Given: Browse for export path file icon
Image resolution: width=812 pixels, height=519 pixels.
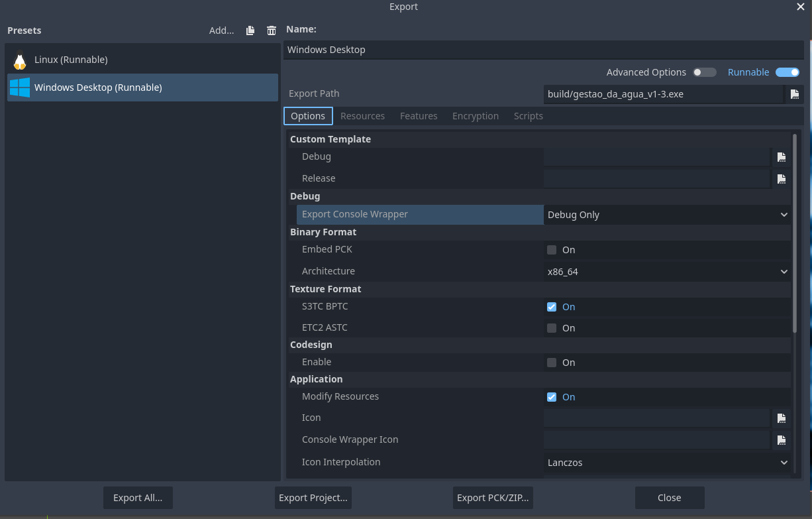Looking at the screenshot, I should tap(794, 94).
